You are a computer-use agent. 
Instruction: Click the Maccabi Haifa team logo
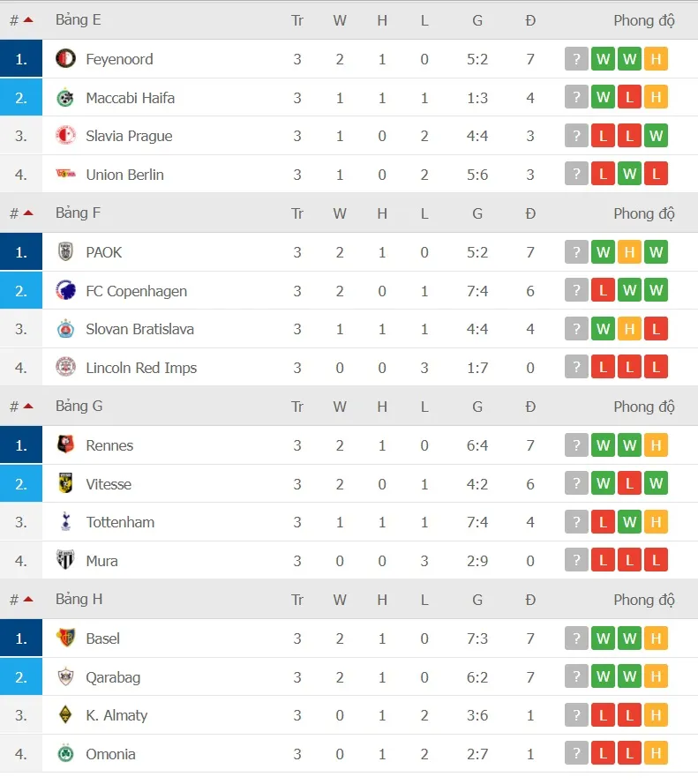(x=65, y=98)
